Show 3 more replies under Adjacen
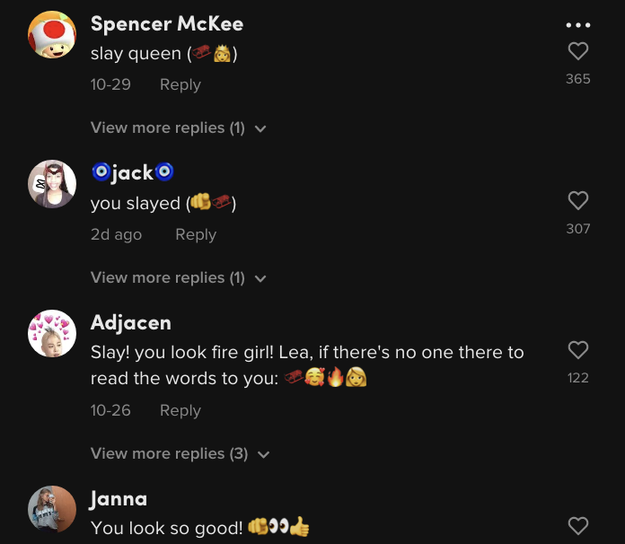The height and width of the screenshot is (544, 625). coord(180,453)
